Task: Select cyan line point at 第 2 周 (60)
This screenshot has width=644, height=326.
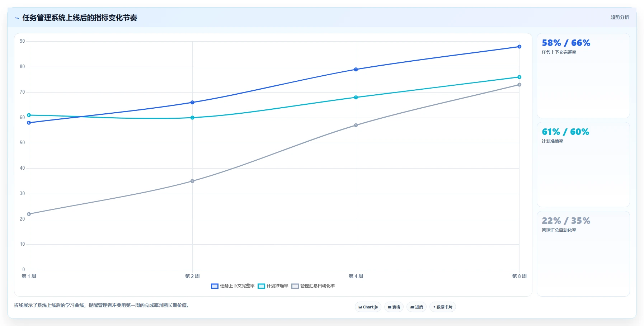Action: click(x=192, y=118)
